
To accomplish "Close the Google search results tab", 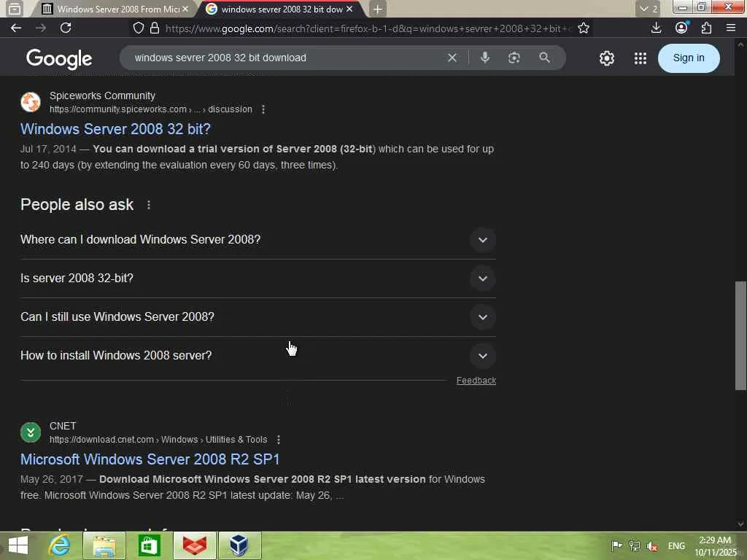I will click(349, 9).
